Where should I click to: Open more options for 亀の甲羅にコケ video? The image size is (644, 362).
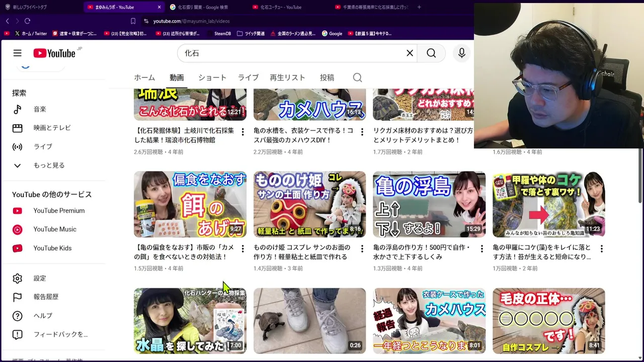pos(601,249)
